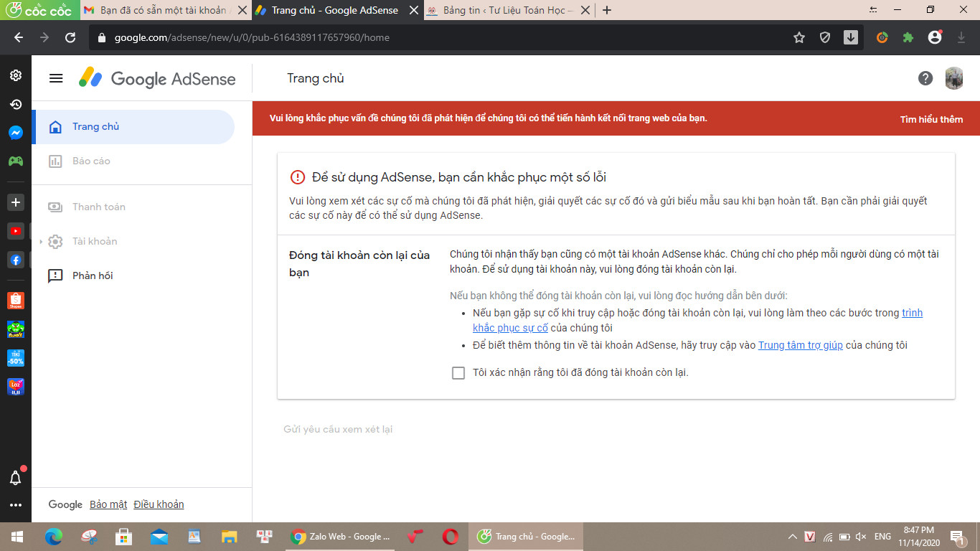Screen dimensions: 980x551
Task: Click the address bar URL
Action: [x=252, y=38]
